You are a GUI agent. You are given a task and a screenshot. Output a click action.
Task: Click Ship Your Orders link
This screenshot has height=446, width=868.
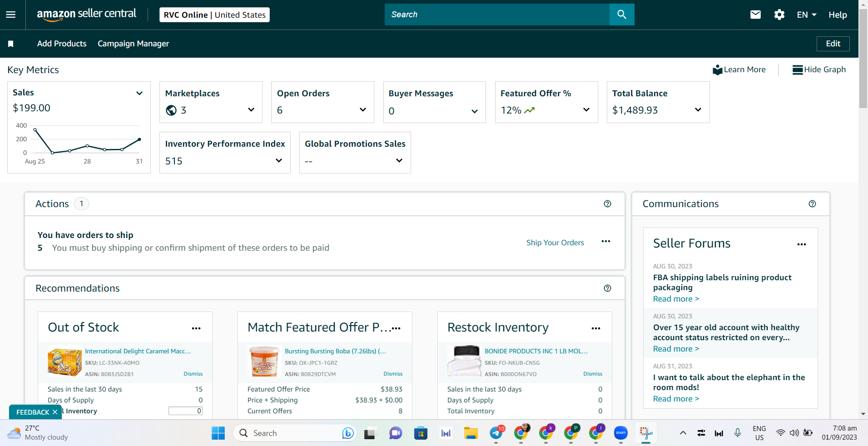[x=555, y=243]
